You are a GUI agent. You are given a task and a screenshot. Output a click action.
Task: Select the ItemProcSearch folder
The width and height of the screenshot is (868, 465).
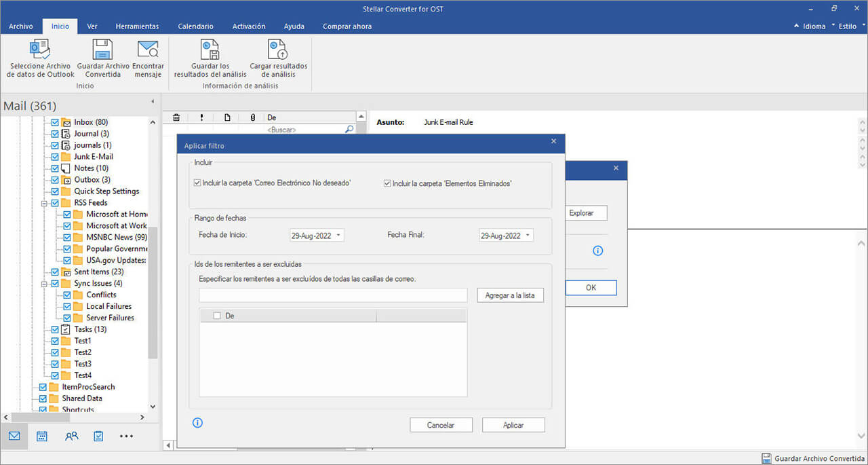coord(88,387)
